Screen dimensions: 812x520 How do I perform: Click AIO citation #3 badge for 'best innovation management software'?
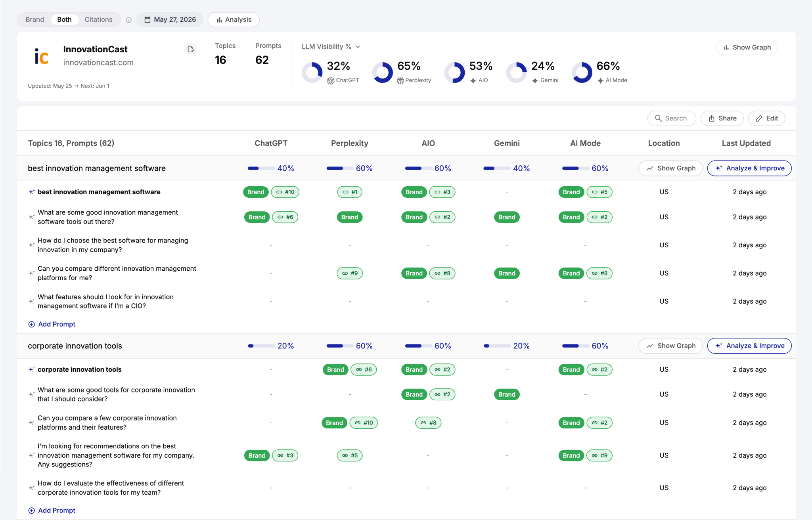click(442, 192)
